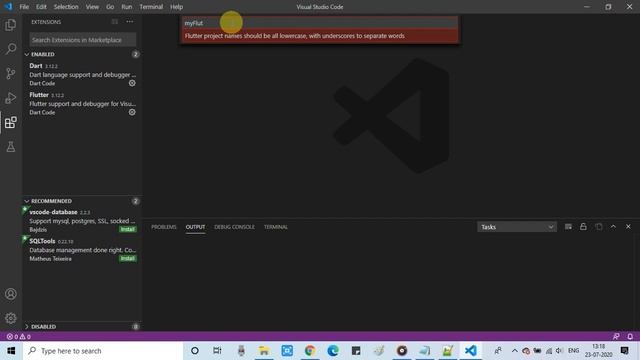The image size is (640, 360).
Task: Open the File menu
Action: pyautogui.click(x=24, y=7)
